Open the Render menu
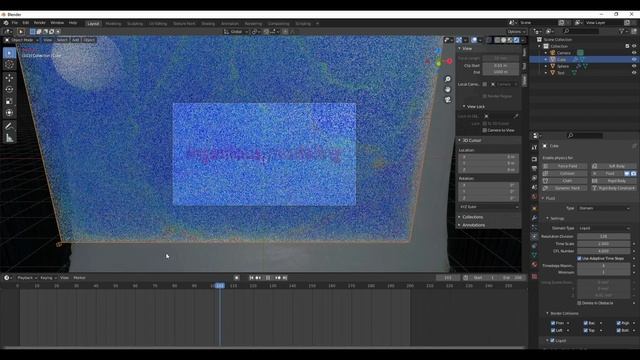 click(x=40, y=23)
